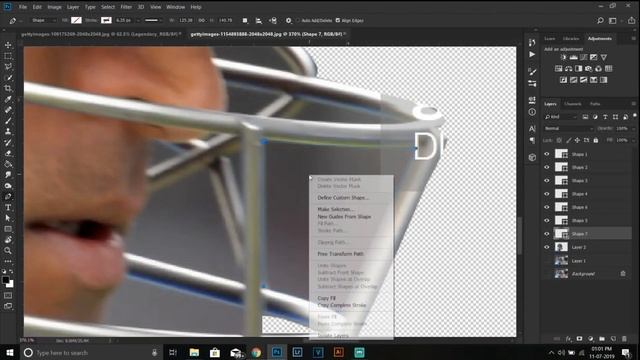Open the layer filter Kind dropdown

(561, 117)
